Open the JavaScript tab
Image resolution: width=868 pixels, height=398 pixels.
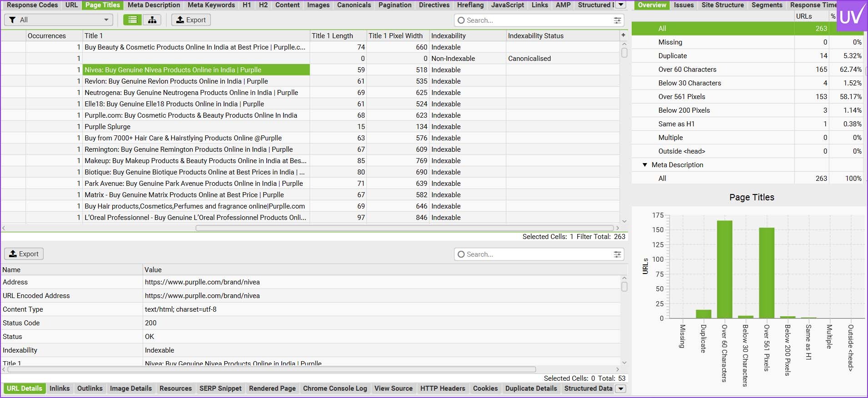pos(508,5)
